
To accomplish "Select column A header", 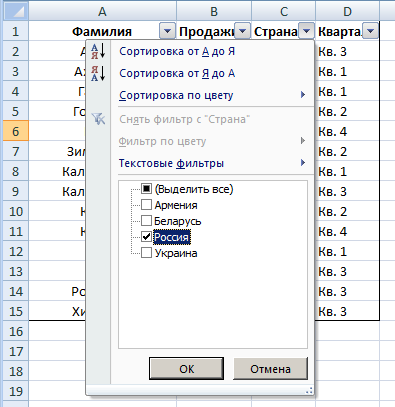I will 102,11.
